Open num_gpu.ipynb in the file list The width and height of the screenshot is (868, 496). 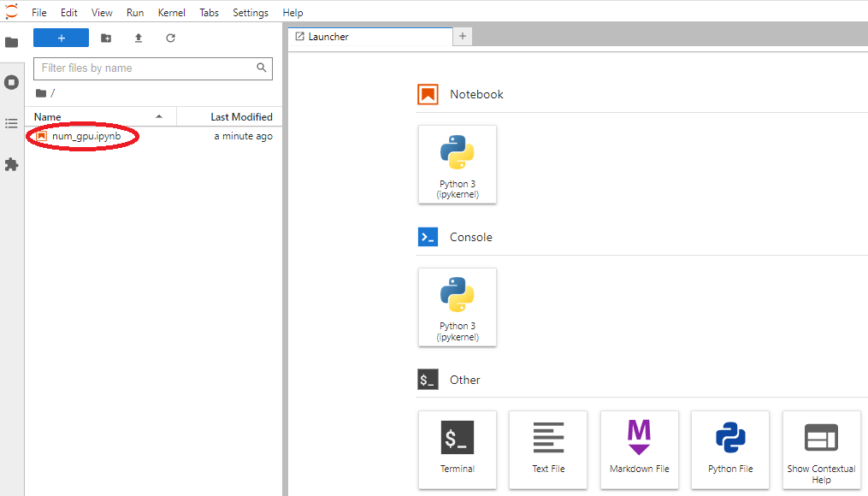pos(86,137)
